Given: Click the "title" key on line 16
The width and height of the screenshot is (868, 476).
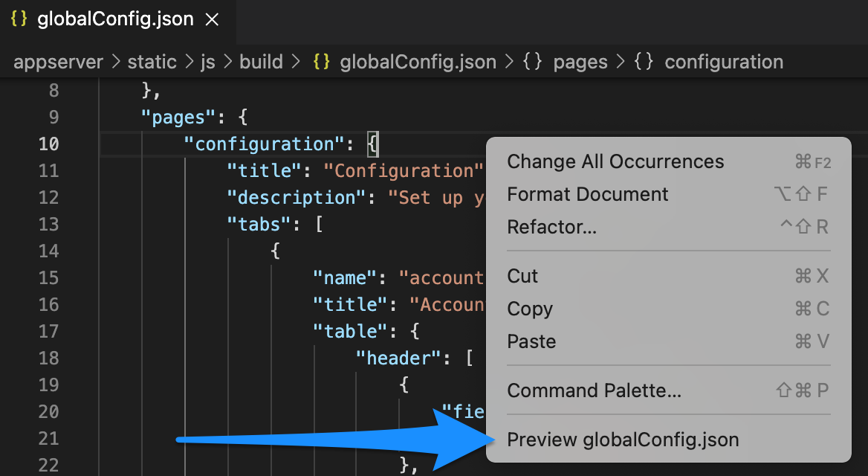Looking at the screenshot, I should click(x=351, y=305).
